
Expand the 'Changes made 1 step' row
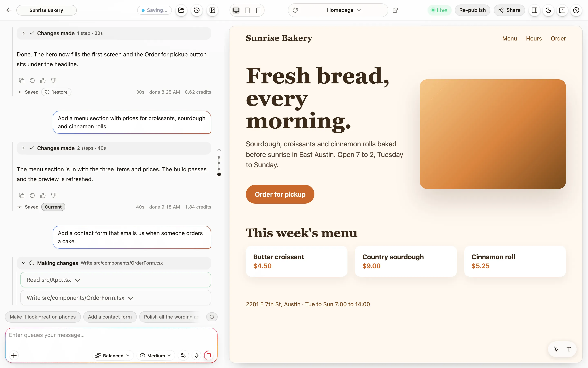pos(114,33)
